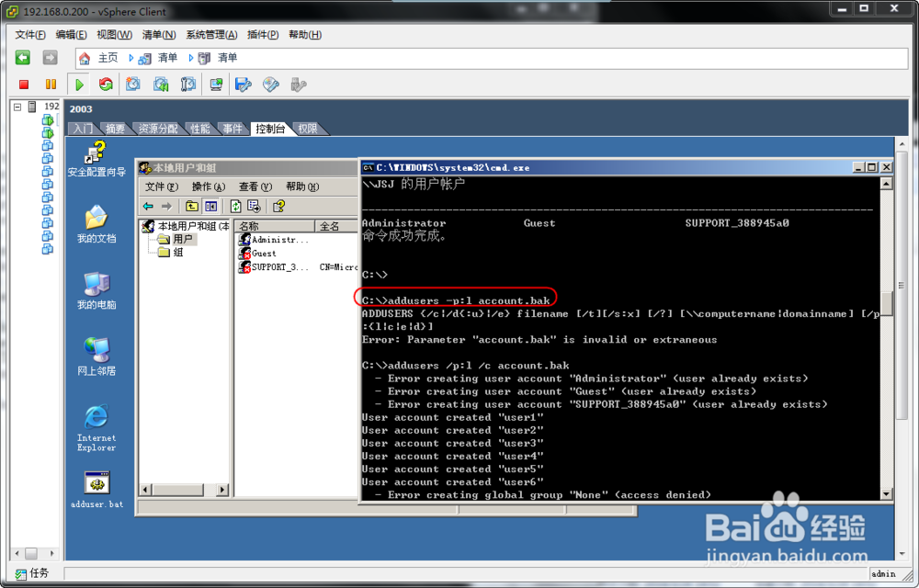The width and height of the screenshot is (919, 588).
Task: Toggle show/hide console tree icon
Action: [210, 206]
